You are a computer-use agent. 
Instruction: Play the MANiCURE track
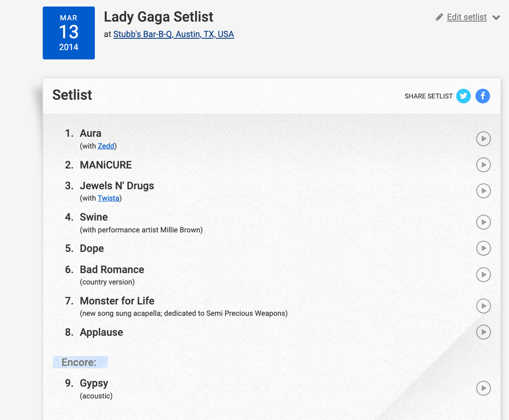click(x=483, y=165)
